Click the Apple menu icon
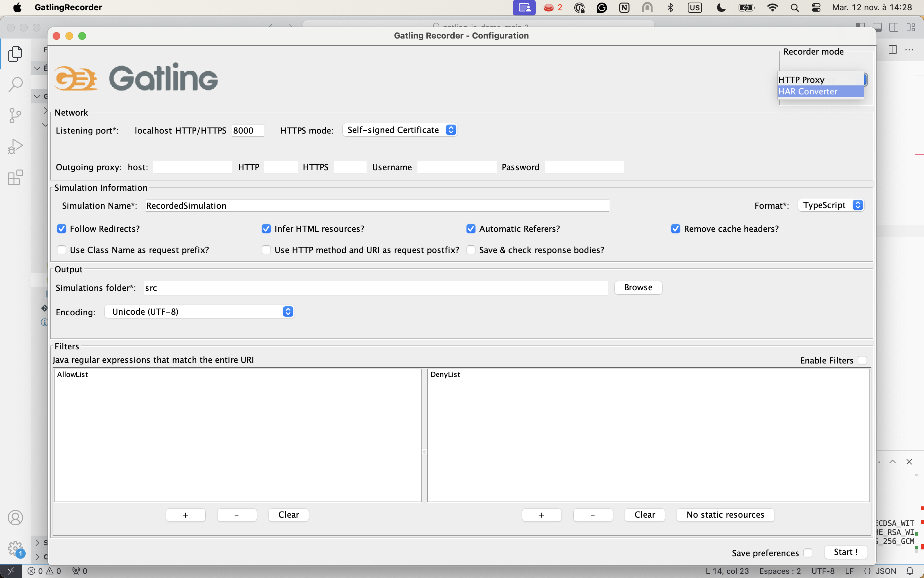This screenshot has width=924, height=578. (x=17, y=8)
